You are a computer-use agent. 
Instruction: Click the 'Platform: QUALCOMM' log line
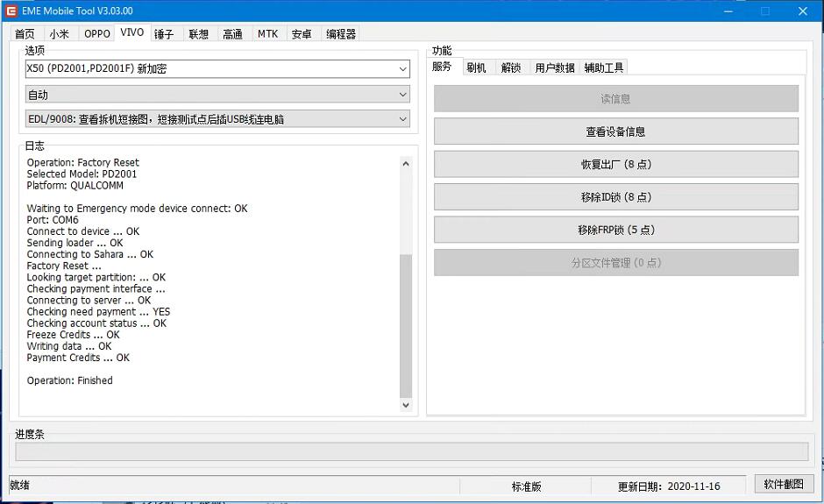coord(75,186)
